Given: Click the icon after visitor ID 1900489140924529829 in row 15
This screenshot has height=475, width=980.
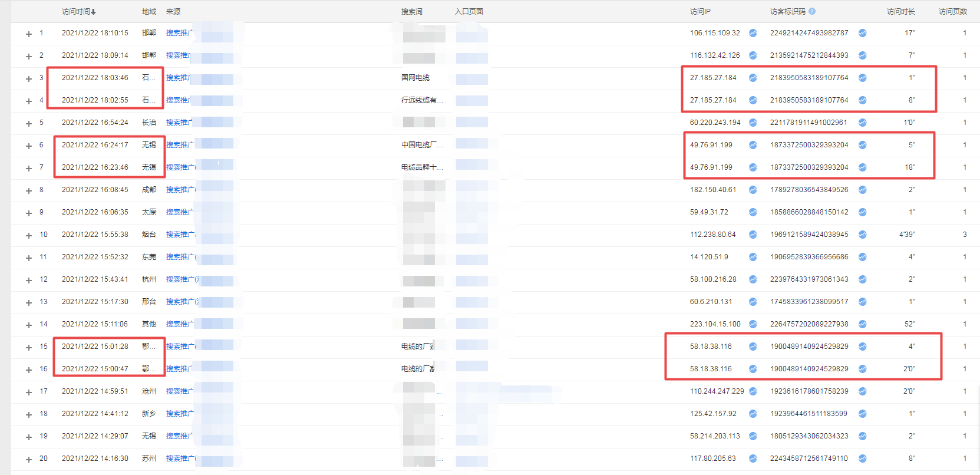Looking at the screenshot, I should point(862,347).
